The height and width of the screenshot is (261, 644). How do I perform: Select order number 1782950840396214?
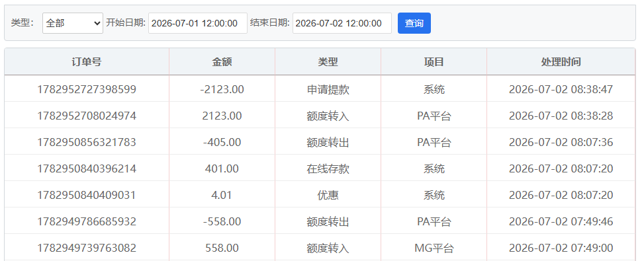tap(87, 168)
